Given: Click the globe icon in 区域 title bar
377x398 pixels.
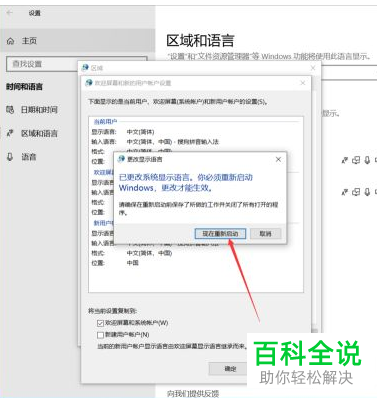Looking at the screenshot, I should pyautogui.click(x=85, y=68).
